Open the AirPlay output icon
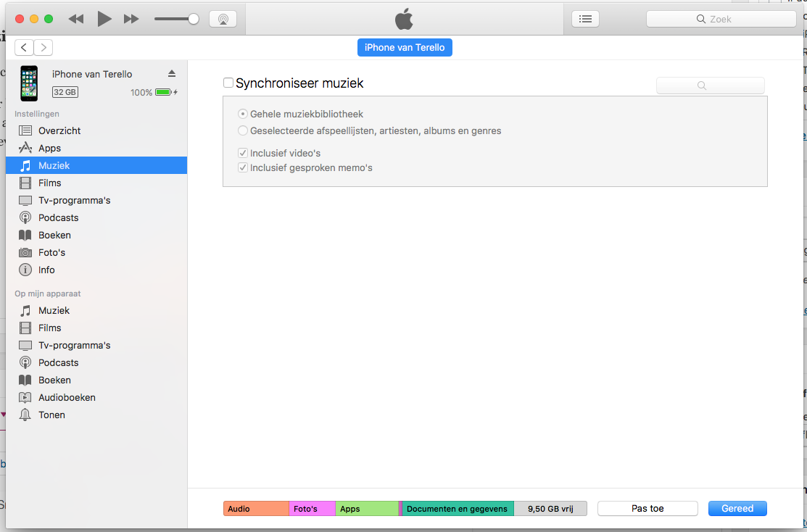The height and width of the screenshot is (532, 807). 223,20
